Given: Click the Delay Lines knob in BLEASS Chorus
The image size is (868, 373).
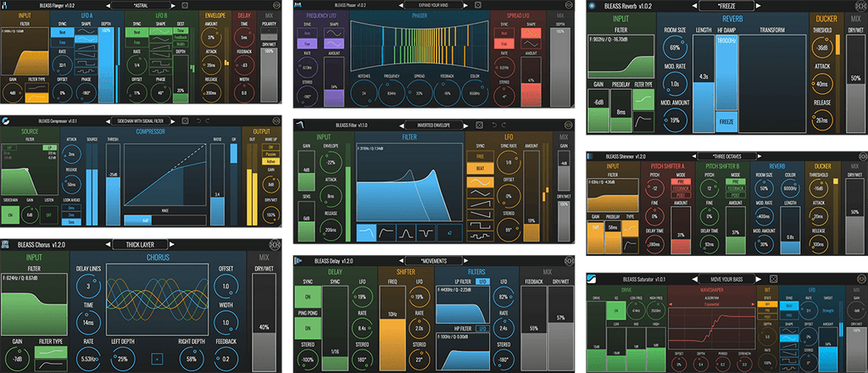Looking at the screenshot, I should point(89,287).
